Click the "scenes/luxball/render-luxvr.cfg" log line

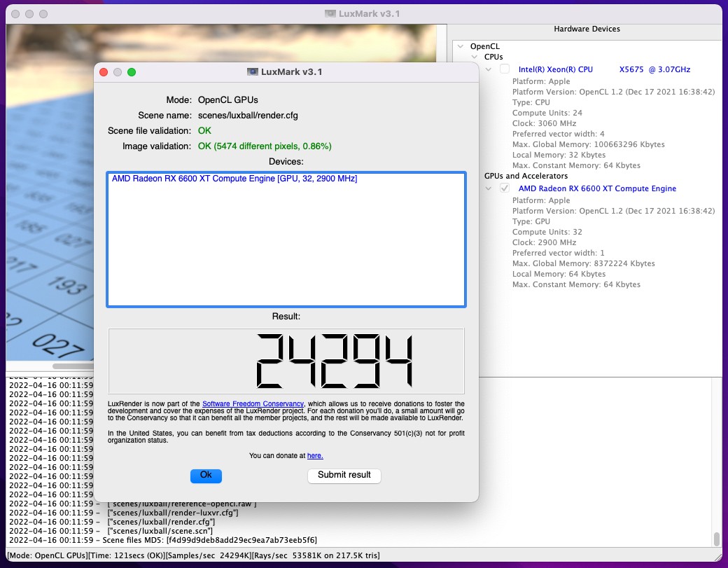tap(124, 513)
